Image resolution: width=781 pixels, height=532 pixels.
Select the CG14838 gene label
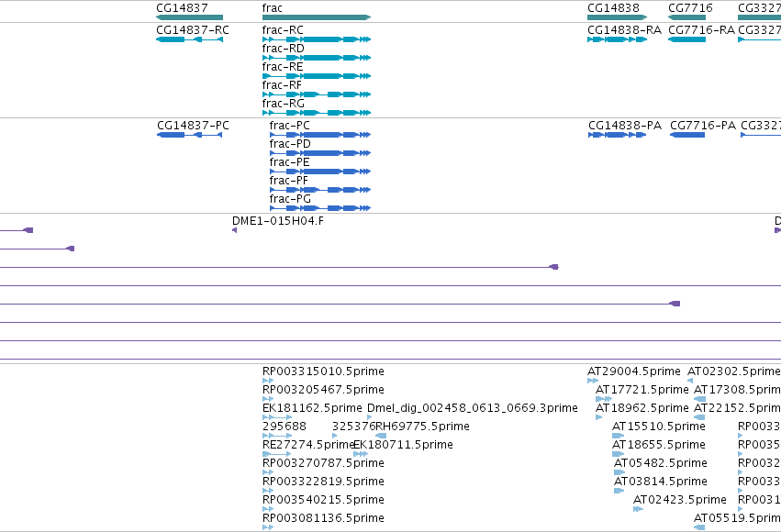(x=613, y=8)
